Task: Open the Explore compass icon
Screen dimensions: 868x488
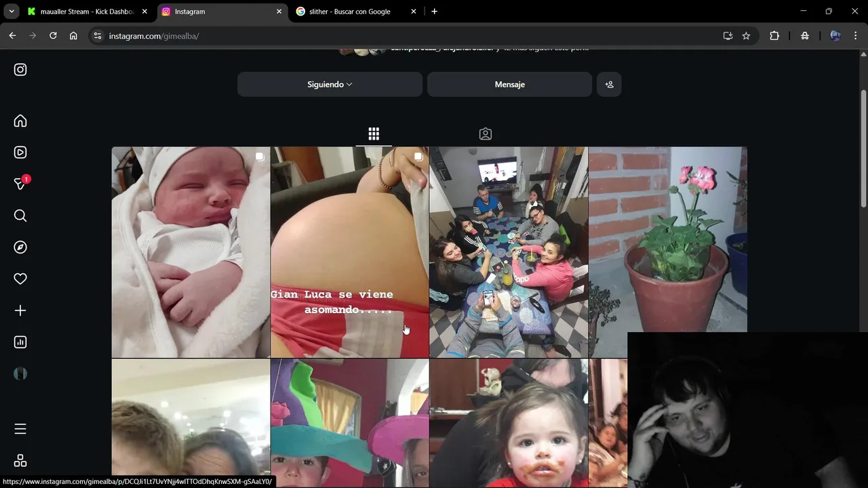Action: [x=20, y=247]
